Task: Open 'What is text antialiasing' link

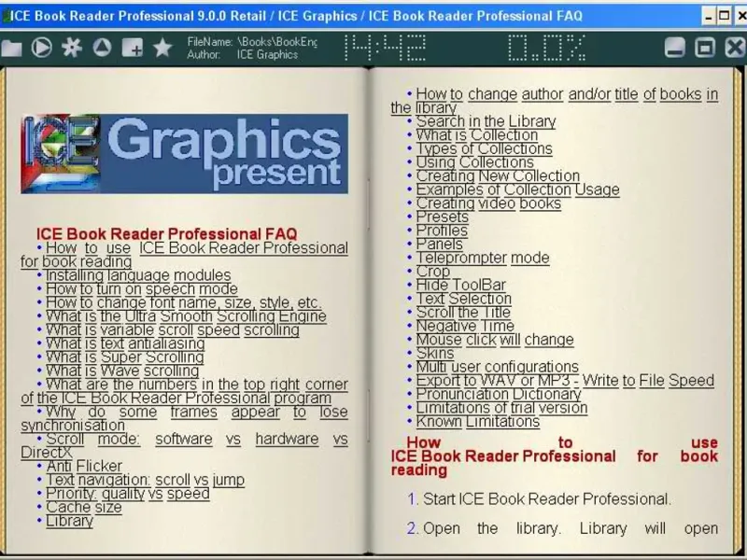Action: pyautogui.click(x=125, y=343)
